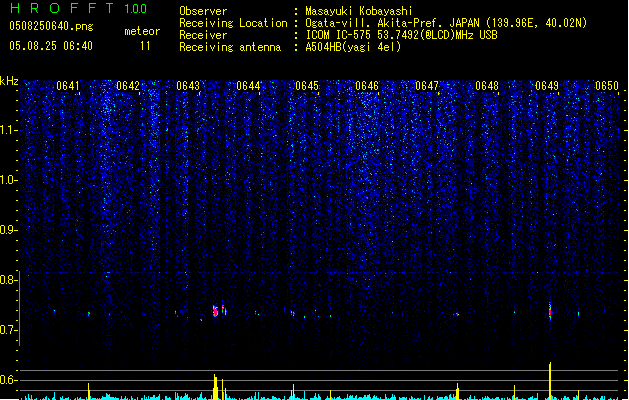Click the Receiving Location label
Viewport: 629px width, 400px height.
233,23
